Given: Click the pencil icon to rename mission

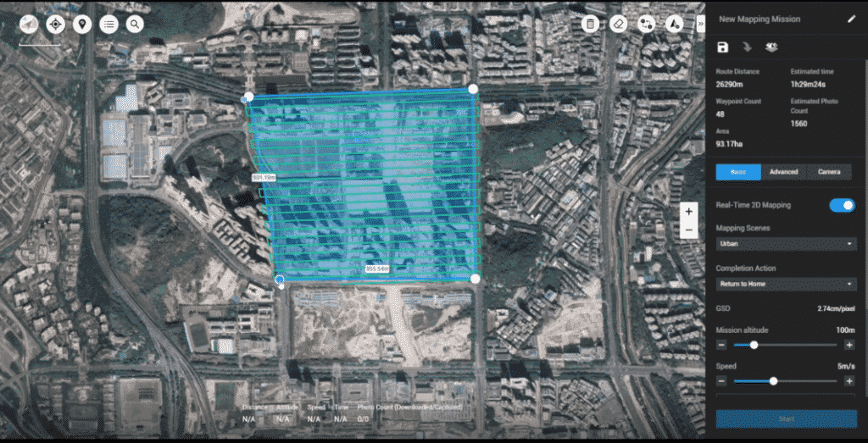Looking at the screenshot, I should point(851,19).
